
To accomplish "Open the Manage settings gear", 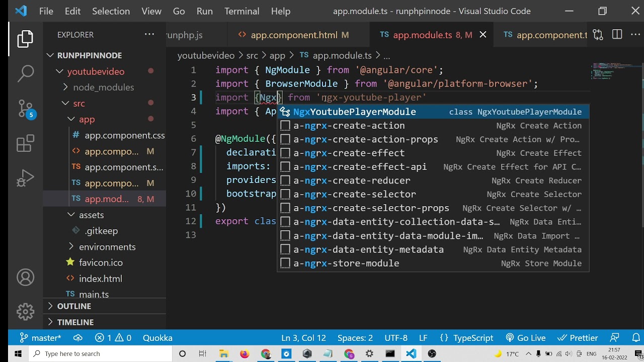I will (x=25, y=312).
